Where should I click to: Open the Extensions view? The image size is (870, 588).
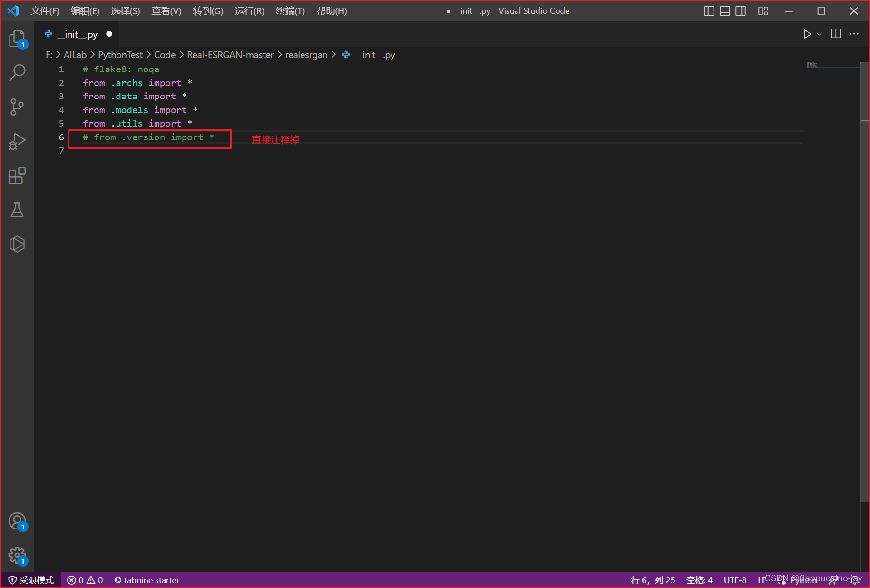point(17,176)
